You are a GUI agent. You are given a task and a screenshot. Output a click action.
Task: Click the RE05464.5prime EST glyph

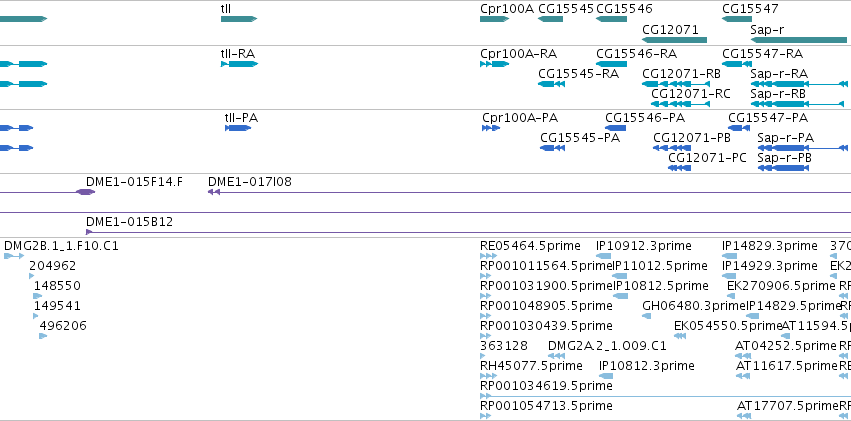pyautogui.click(x=488, y=256)
